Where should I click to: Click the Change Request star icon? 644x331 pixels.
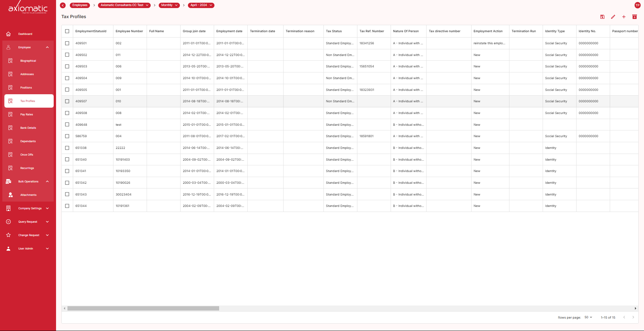click(9, 235)
